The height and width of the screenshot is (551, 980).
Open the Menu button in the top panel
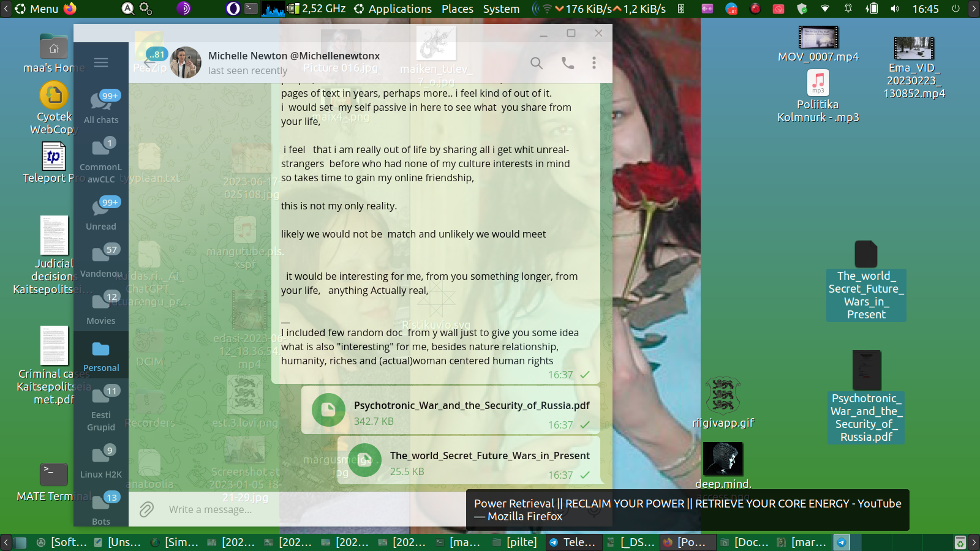pos(36,9)
